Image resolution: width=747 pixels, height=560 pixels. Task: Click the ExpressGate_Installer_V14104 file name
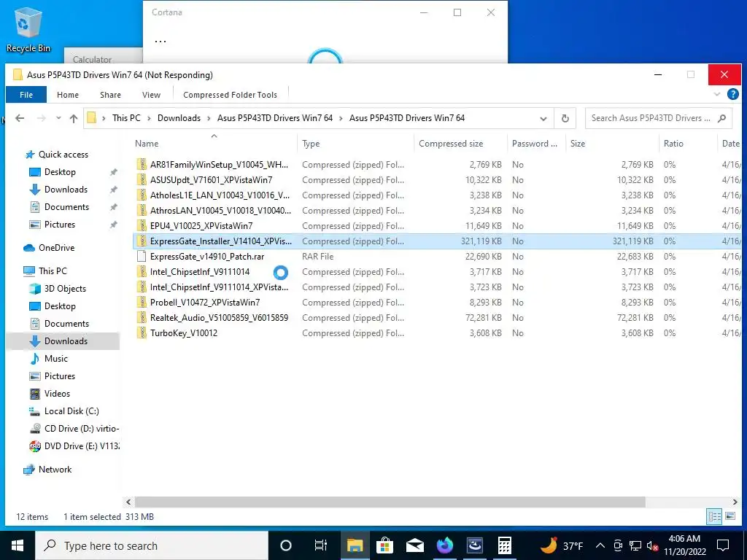(221, 241)
